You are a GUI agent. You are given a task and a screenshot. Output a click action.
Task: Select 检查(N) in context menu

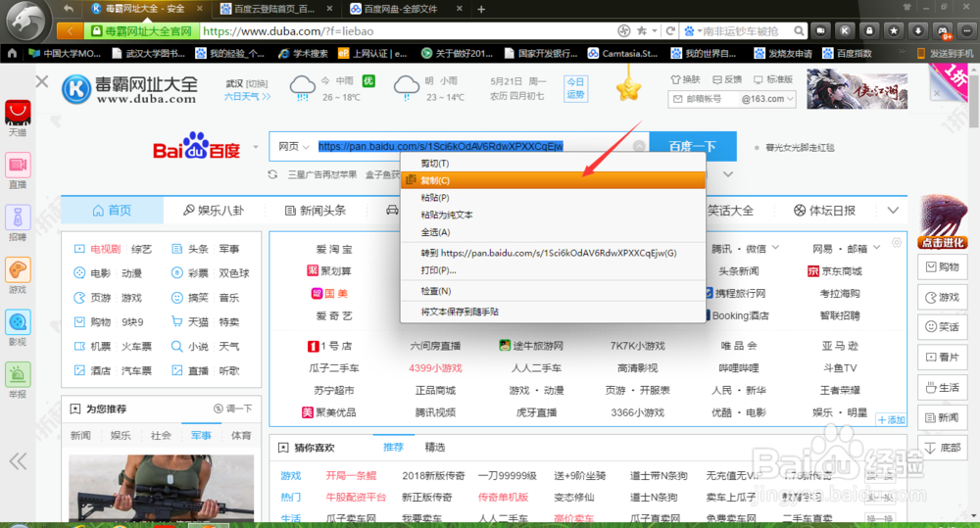[553, 291]
